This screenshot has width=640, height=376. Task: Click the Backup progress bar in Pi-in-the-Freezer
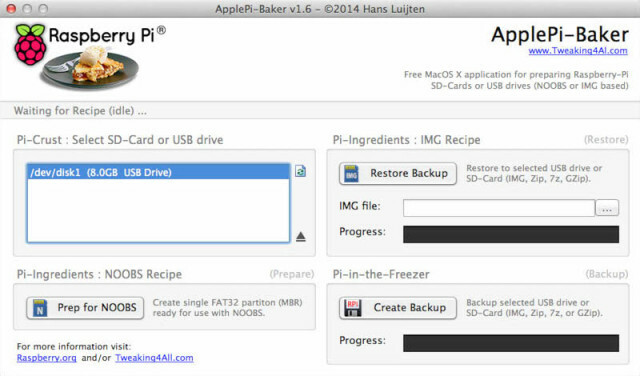511,343
